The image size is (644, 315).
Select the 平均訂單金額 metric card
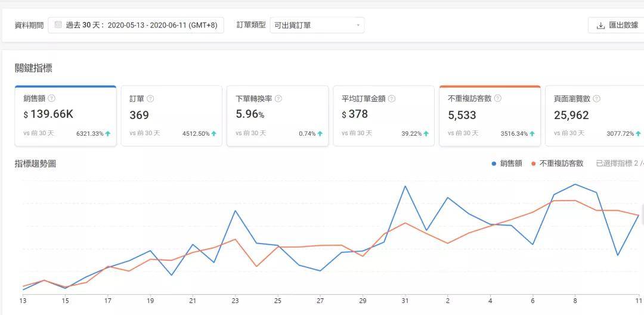383,116
